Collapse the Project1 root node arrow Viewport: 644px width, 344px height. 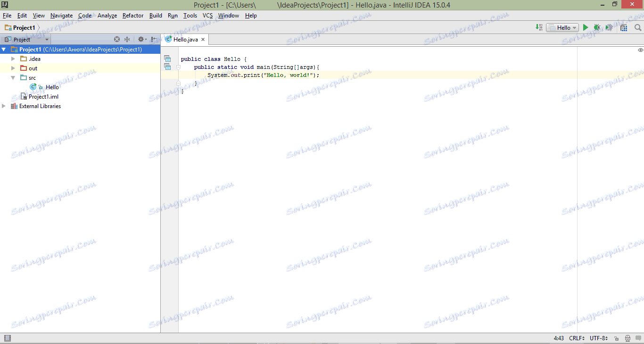[x=4, y=50]
